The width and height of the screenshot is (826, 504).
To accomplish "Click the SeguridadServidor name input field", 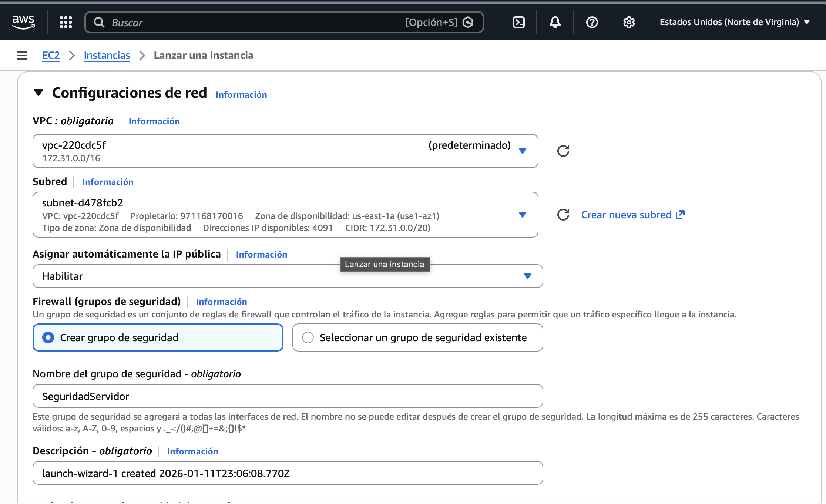I will pos(287,396).
